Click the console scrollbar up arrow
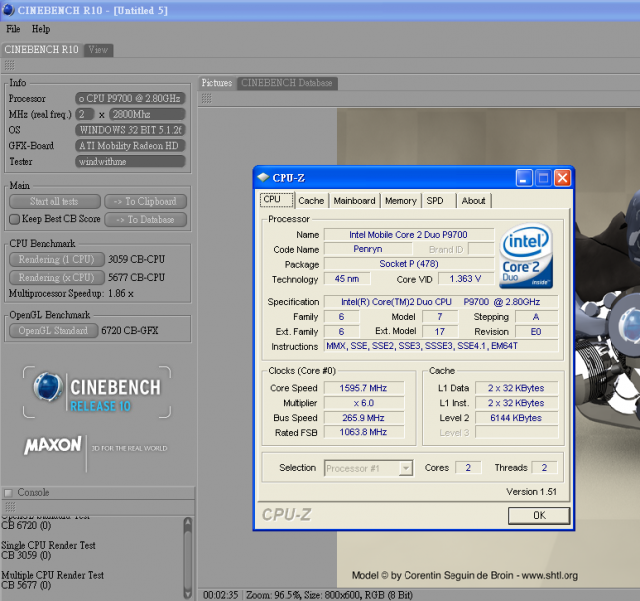Image resolution: width=640 pixels, height=601 pixels. point(188,522)
